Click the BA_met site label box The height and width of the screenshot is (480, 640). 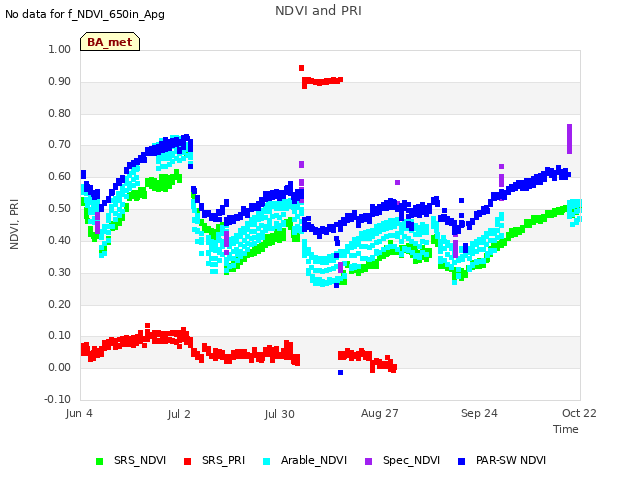(x=110, y=42)
